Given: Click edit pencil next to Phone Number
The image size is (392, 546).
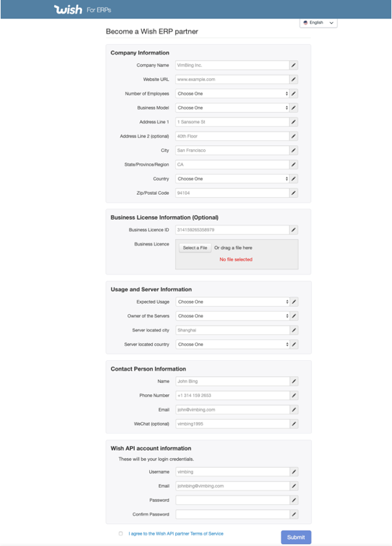Looking at the screenshot, I should tap(294, 395).
